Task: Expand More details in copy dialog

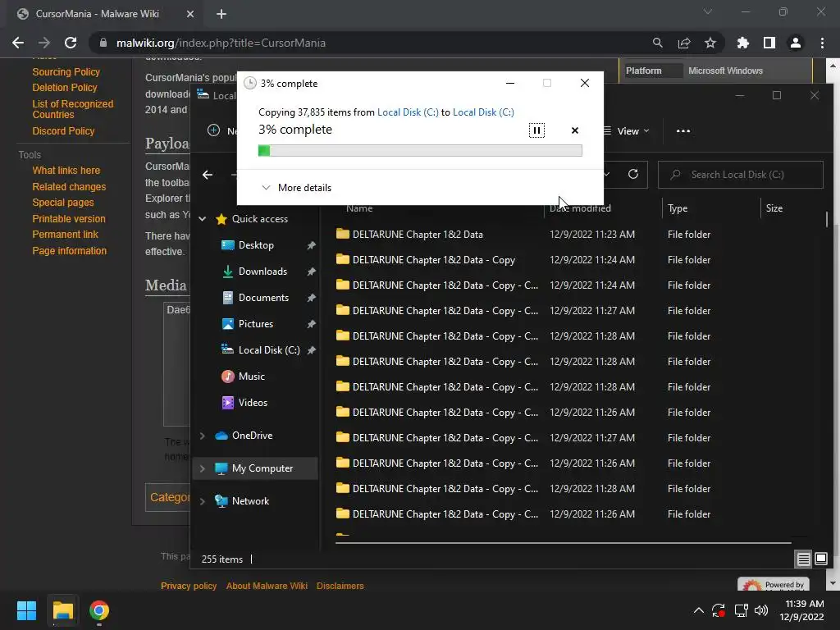Action: coord(296,188)
